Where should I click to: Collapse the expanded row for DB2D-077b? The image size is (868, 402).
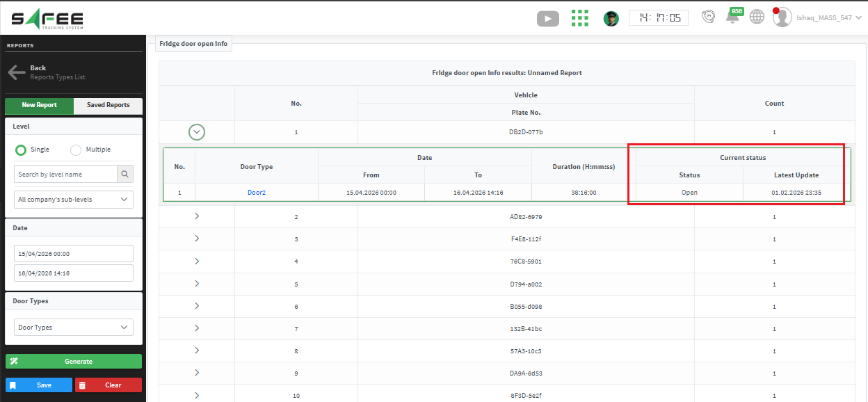tap(197, 131)
